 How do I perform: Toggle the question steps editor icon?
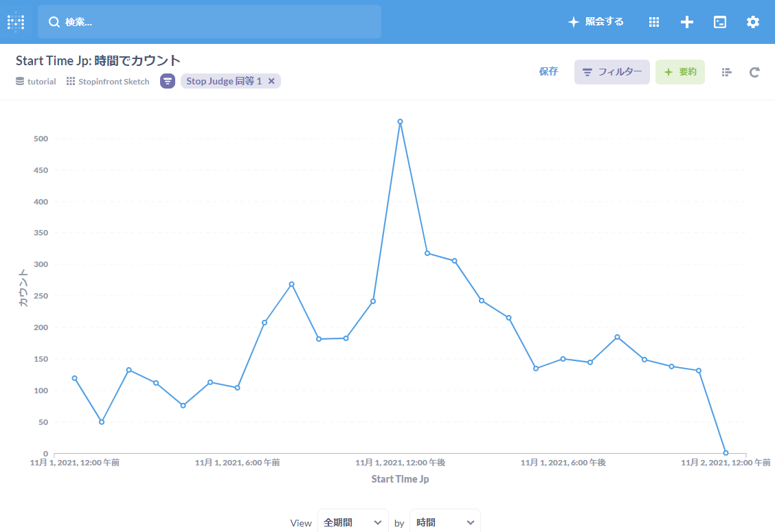[x=727, y=72]
